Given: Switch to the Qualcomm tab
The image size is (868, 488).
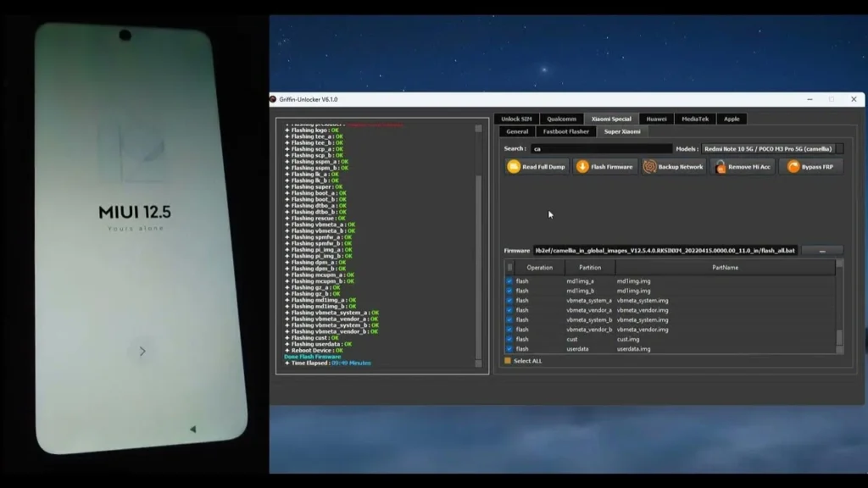Looking at the screenshot, I should tap(561, 119).
